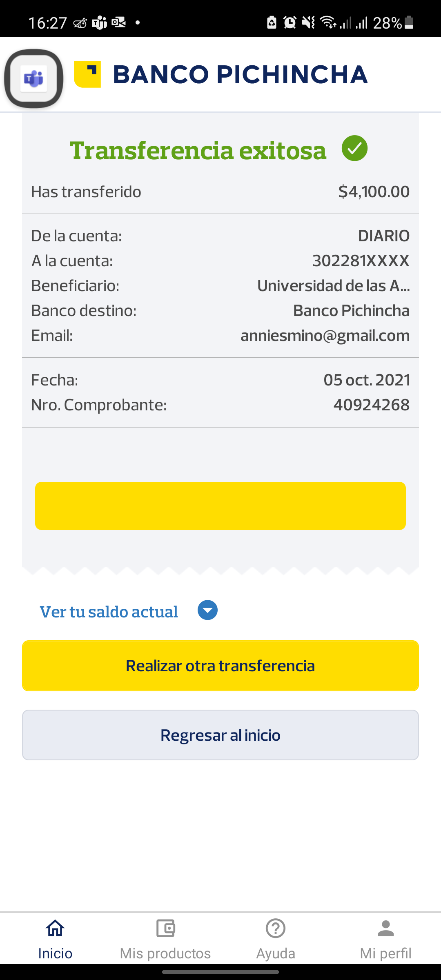Viewport: 441px width, 980px height.
Task: Expand the saldo actual dropdown arrow
Action: [207, 610]
